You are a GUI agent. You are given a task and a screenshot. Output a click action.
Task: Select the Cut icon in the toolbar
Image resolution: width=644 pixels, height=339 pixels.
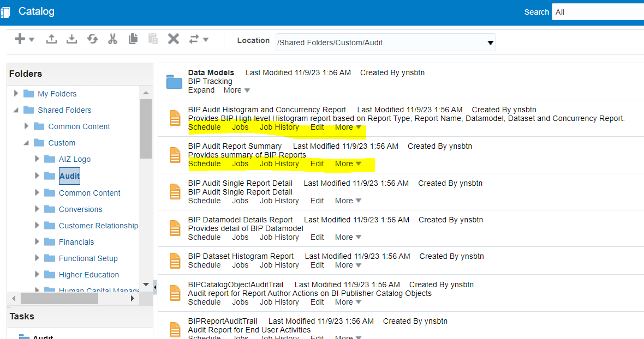pos(112,39)
